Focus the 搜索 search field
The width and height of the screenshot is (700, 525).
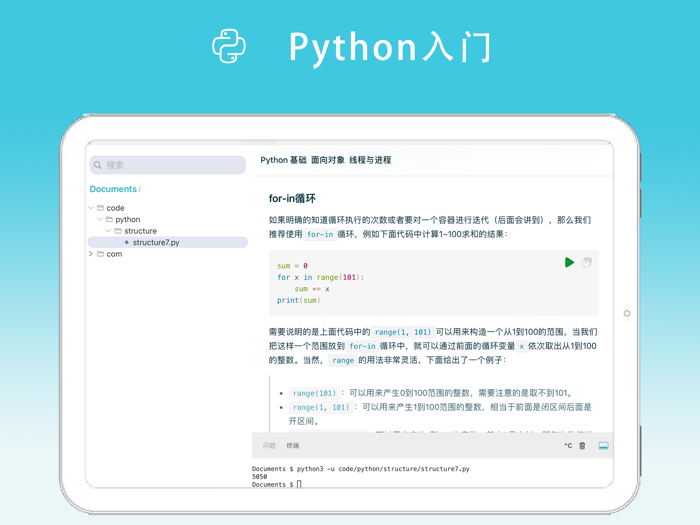pos(167,165)
